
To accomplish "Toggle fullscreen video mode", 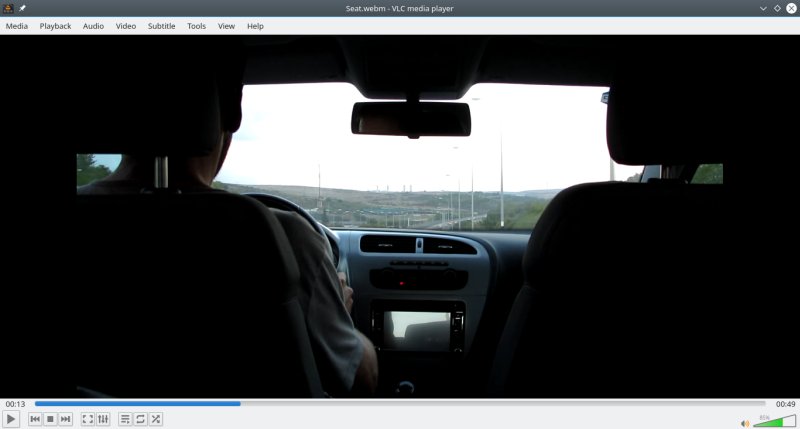I will [87, 419].
